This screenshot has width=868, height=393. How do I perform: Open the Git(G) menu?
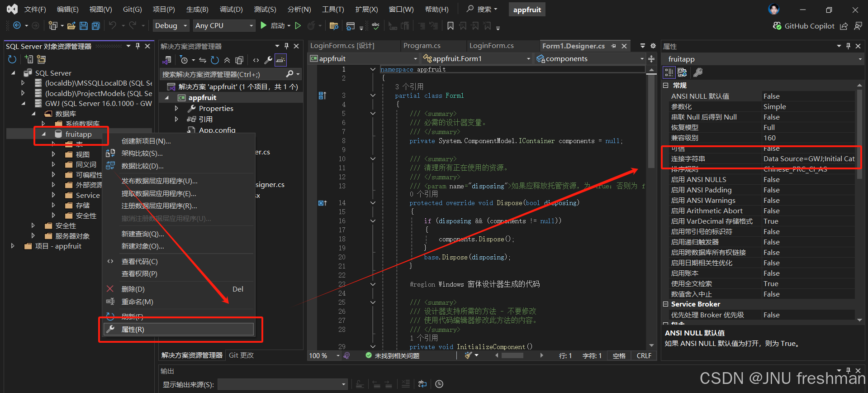pos(132,9)
